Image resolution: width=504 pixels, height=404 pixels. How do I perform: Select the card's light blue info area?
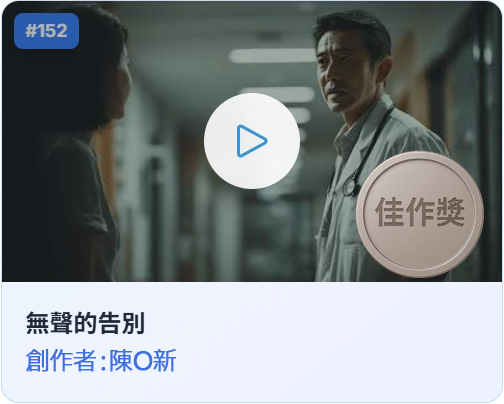(252, 342)
